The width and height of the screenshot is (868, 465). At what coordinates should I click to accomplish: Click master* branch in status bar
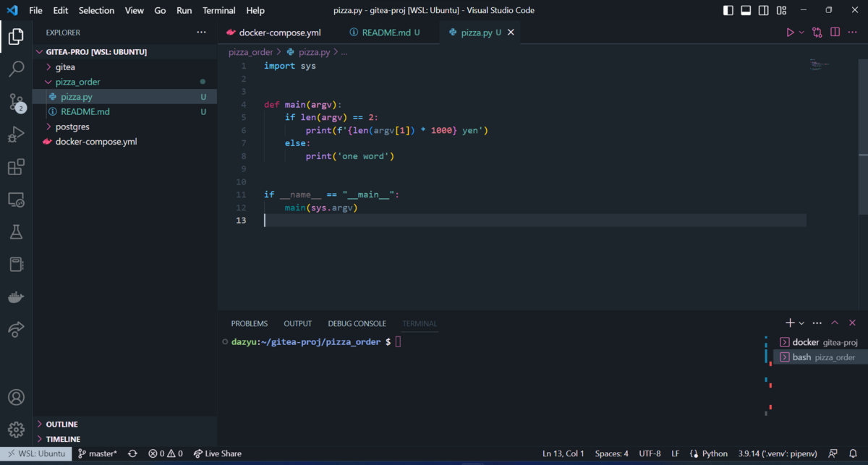point(97,453)
